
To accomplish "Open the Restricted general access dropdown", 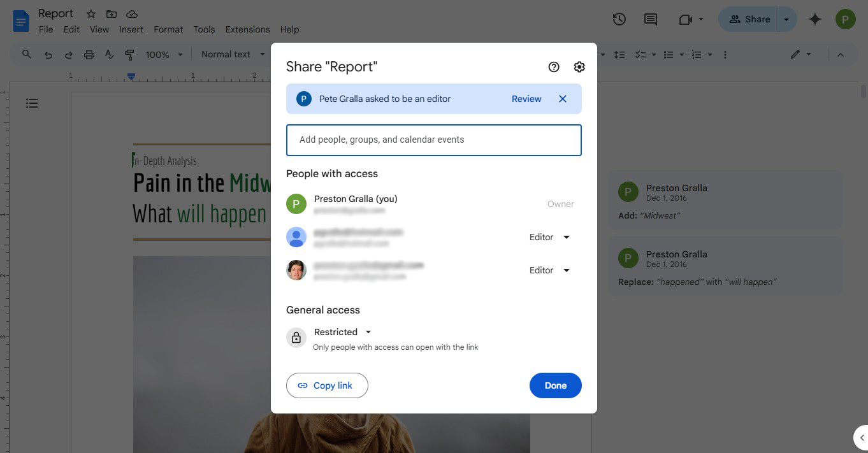I will pyautogui.click(x=342, y=332).
